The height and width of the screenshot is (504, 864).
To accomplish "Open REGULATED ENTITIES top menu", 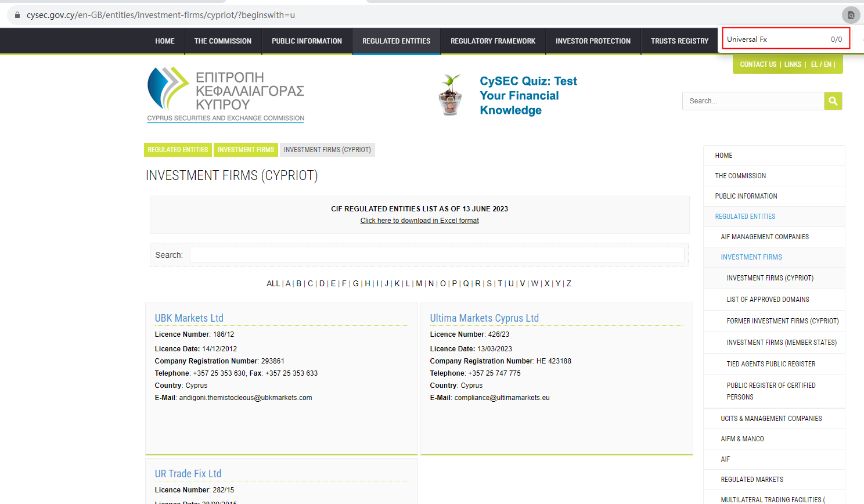I will coord(397,41).
